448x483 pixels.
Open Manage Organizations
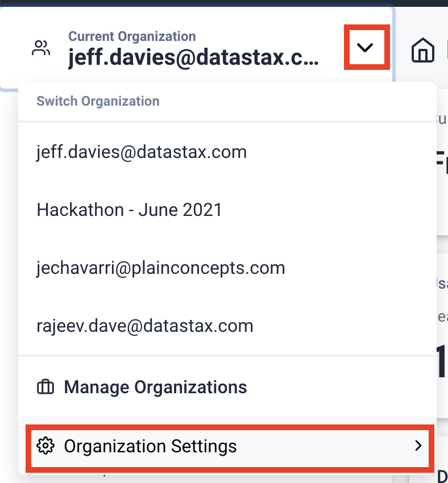tap(227, 387)
